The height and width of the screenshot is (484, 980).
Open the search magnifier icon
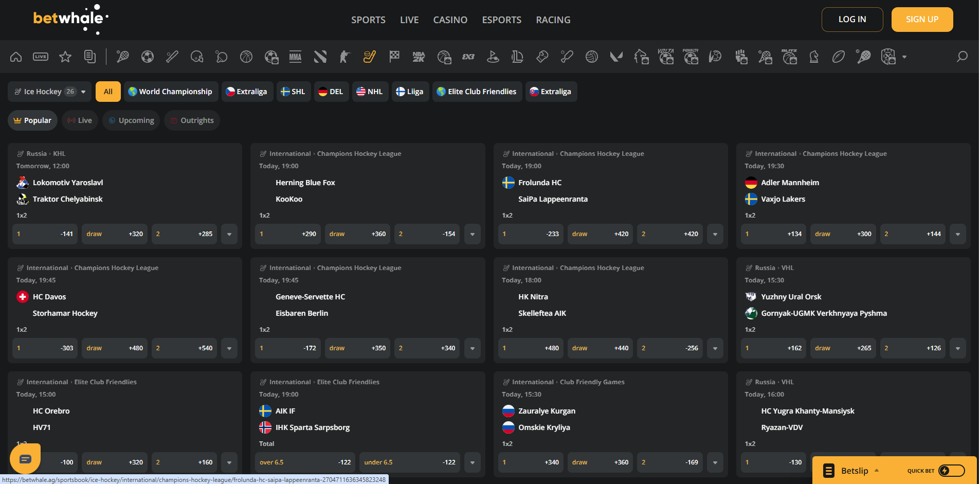[962, 57]
